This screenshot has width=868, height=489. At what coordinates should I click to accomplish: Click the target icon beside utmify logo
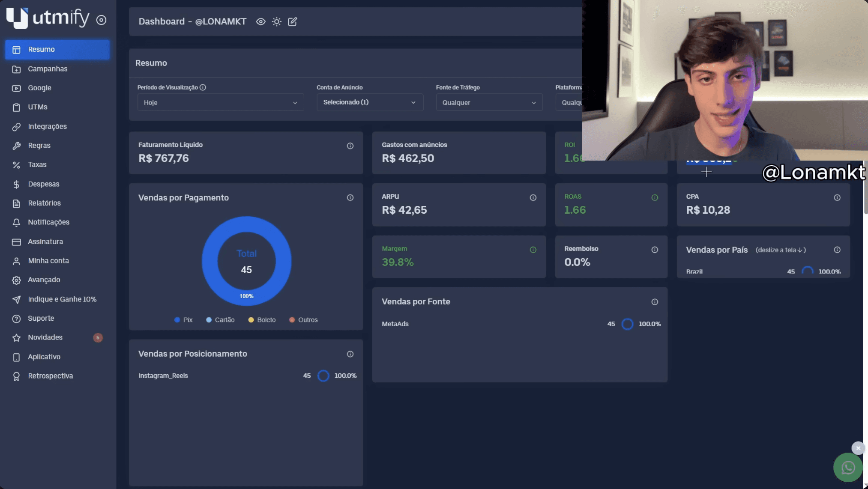coord(101,20)
